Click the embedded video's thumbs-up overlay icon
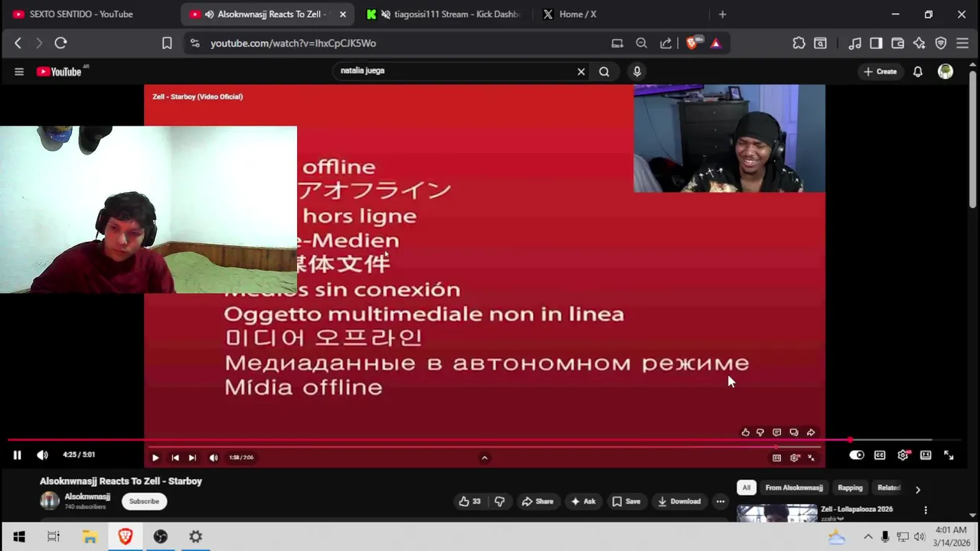The height and width of the screenshot is (551, 980). (x=745, y=432)
